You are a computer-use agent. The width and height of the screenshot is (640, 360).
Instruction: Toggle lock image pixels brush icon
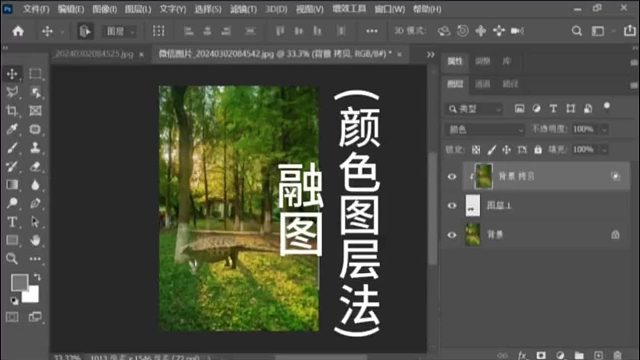click(x=491, y=150)
